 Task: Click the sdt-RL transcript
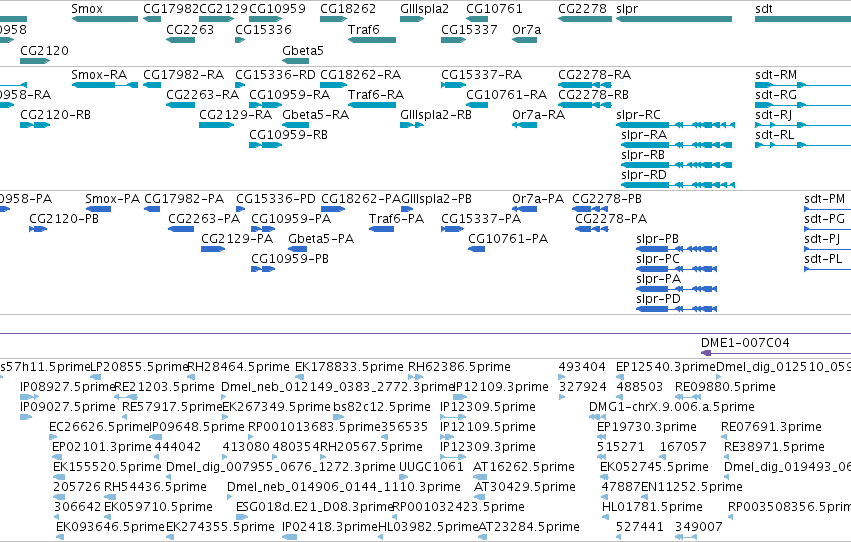tap(803, 145)
